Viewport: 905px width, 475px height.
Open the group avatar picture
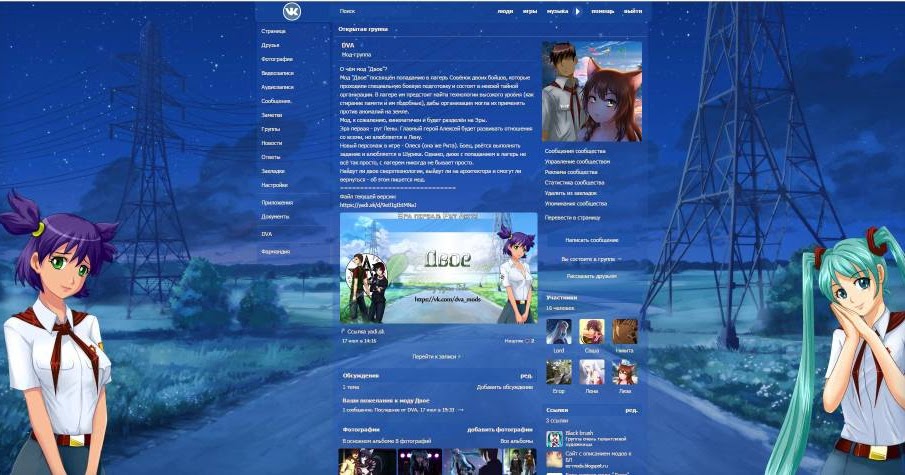pyautogui.click(x=592, y=91)
